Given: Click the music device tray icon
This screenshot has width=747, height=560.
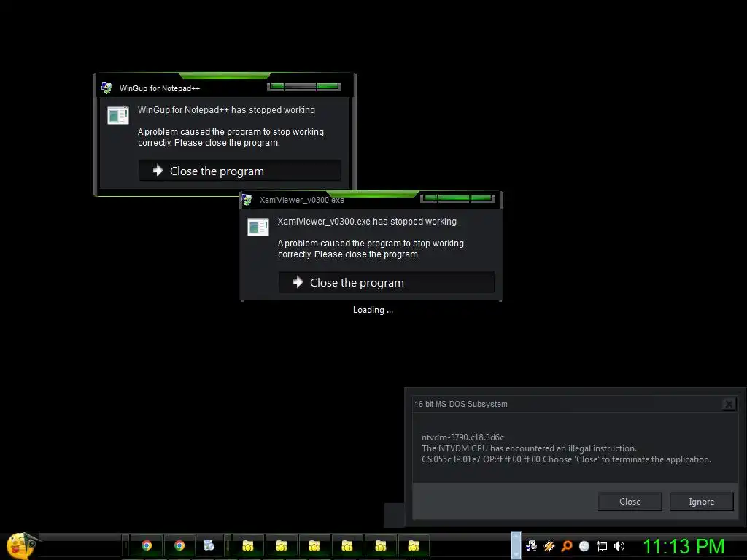Looking at the screenshot, I should coord(531,546).
